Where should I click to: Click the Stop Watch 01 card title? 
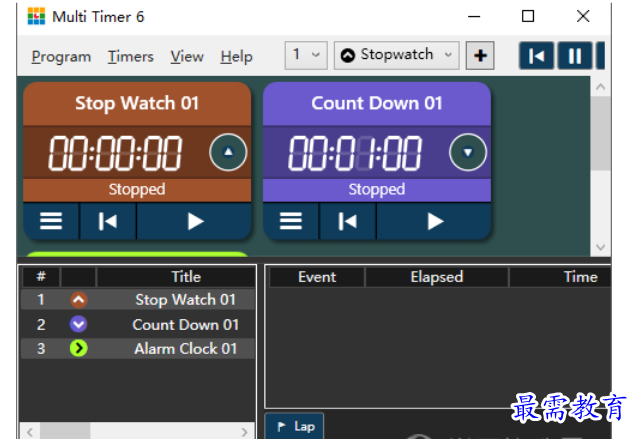click(137, 103)
